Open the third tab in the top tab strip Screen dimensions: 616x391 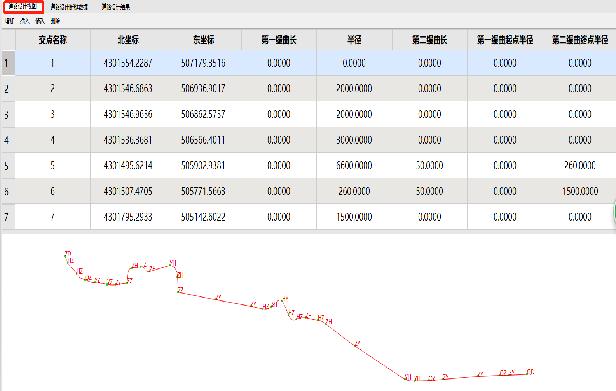point(116,7)
